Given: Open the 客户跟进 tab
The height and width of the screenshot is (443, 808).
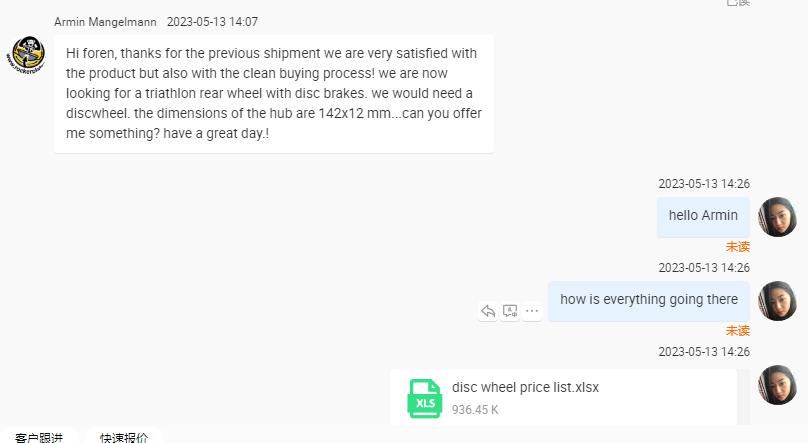Looking at the screenshot, I should [39, 437].
